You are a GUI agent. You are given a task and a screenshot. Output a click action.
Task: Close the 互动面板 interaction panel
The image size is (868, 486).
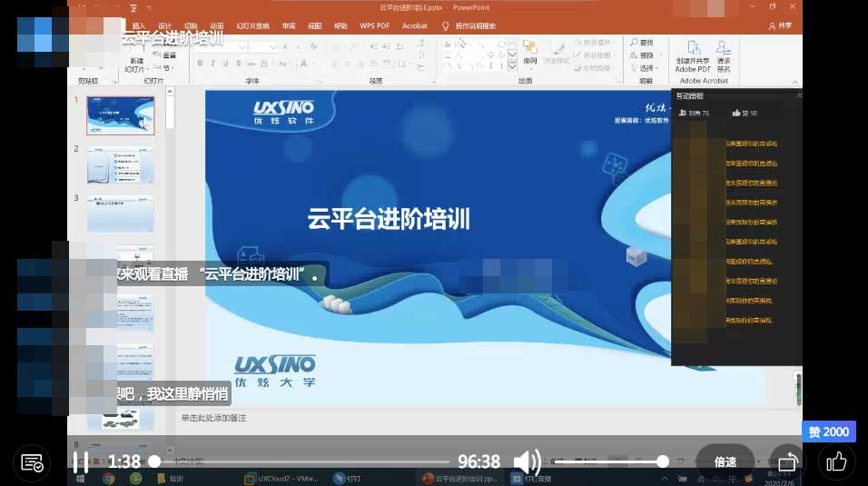(x=799, y=95)
